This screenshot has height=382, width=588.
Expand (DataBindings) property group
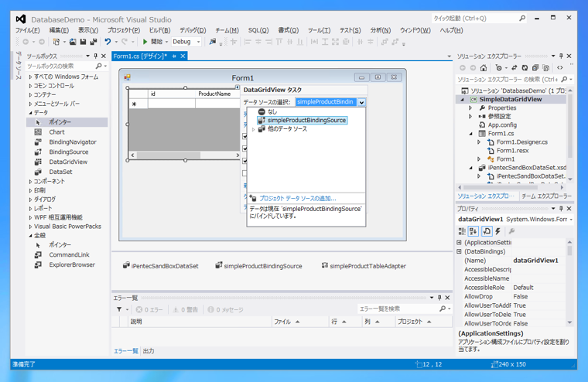point(459,251)
